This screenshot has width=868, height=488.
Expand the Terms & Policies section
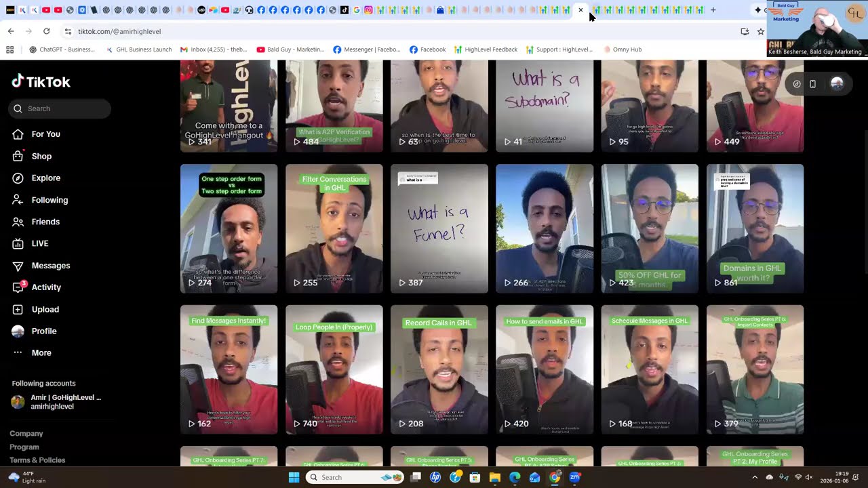click(x=37, y=460)
